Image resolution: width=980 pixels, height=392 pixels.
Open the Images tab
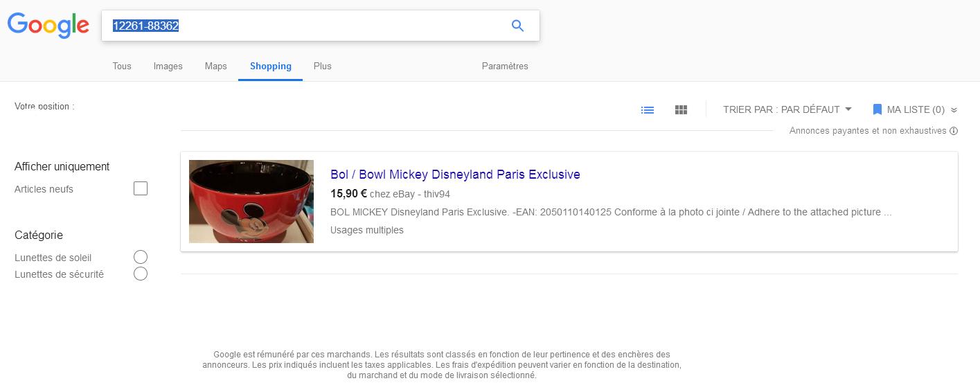coord(168,66)
